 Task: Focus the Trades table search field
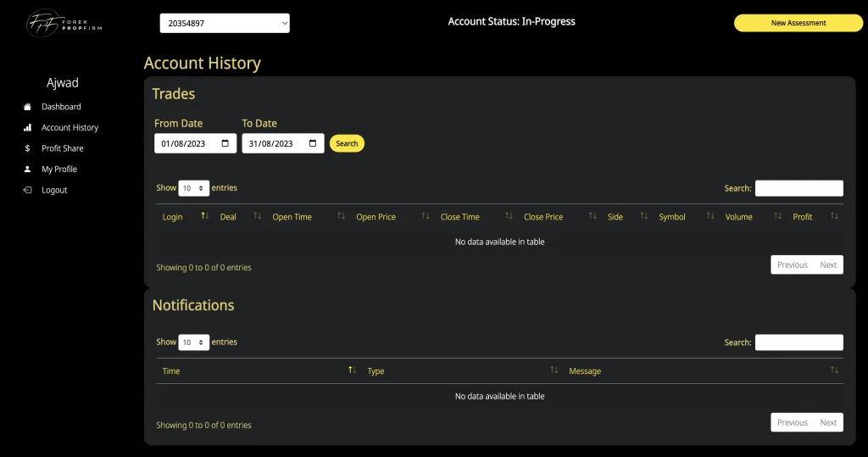pos(798,188)
